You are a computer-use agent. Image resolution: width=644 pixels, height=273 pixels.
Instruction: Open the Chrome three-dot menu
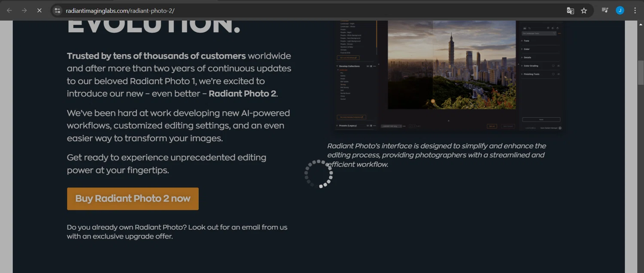[x=635, y=10]
